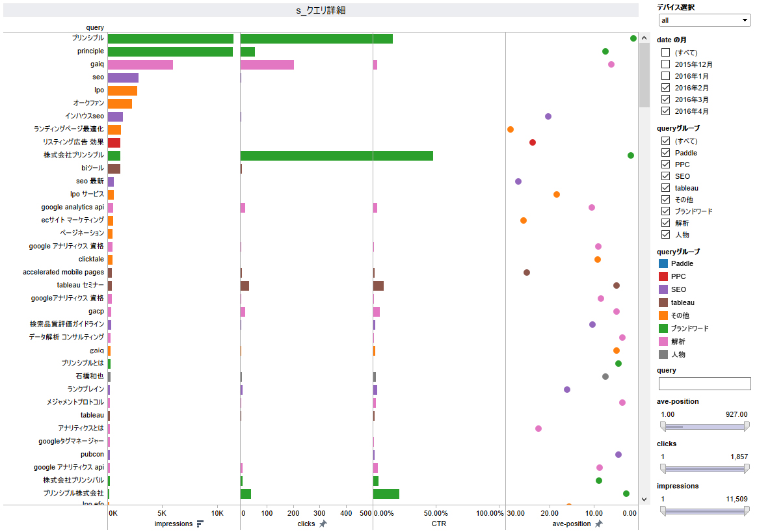Open the デバイス選択 dropdown showing all
Image resolution: width=757 pixels, height=532 pixels.
pyautogui.click(x=704, y=20)
